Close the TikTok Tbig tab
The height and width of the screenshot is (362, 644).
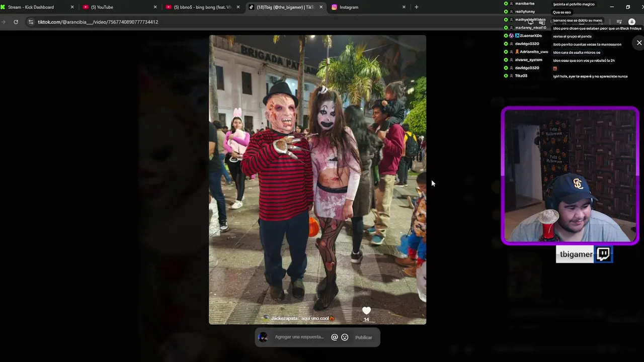pyautogui.click(x=321, y=7)
